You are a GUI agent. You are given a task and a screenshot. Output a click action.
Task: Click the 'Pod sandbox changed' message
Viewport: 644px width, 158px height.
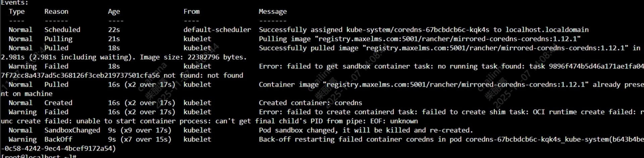click(366, 130)
